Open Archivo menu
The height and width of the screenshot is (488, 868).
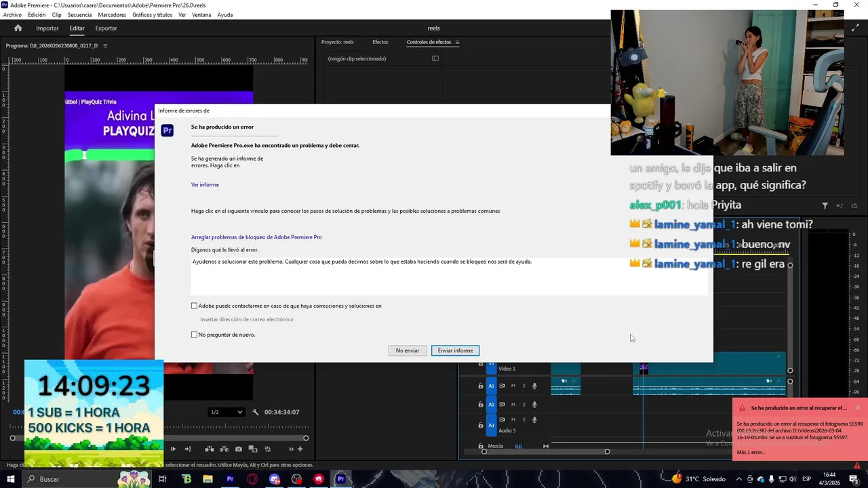(x=12, y=15)
